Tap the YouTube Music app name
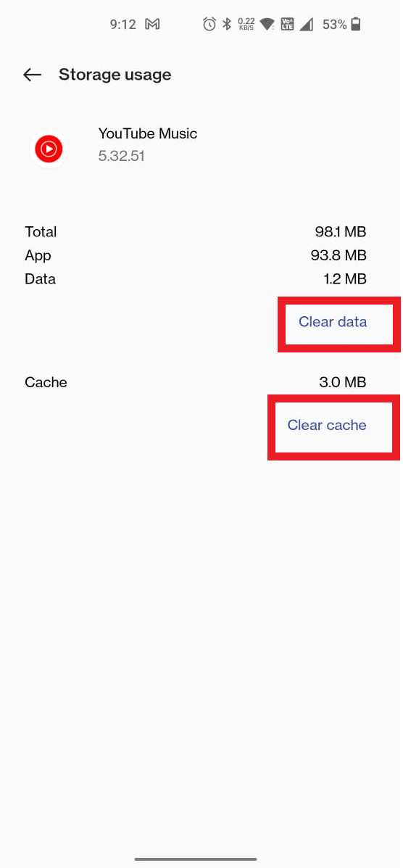This screenshot has width=403, height=868. 148,133
